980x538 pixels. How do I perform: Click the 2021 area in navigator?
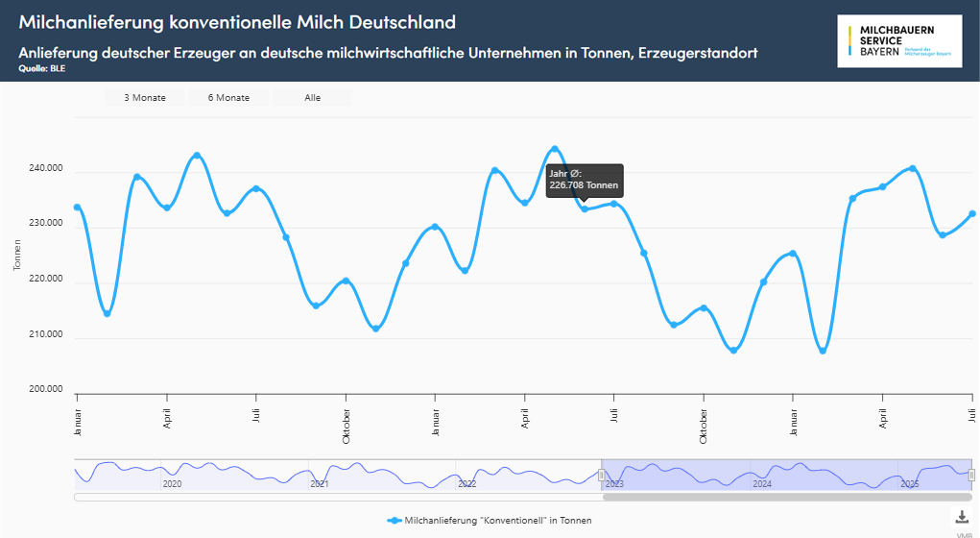click(320, 476)
